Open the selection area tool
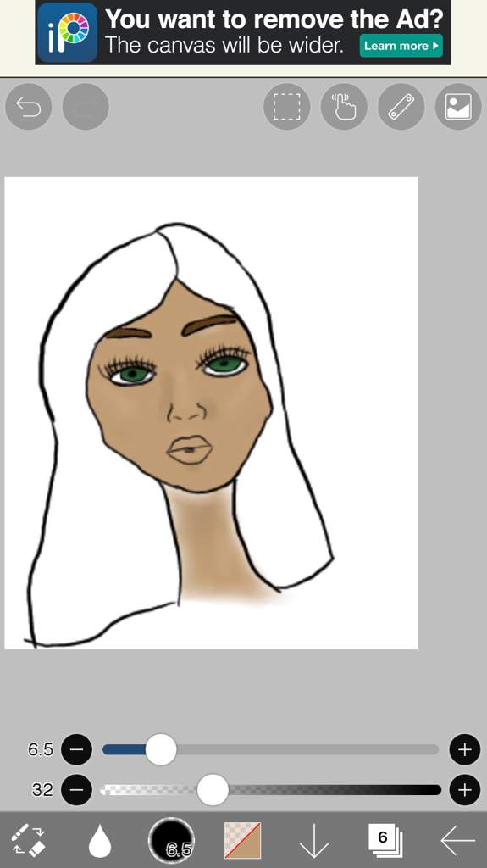 [x=286, y=107]
